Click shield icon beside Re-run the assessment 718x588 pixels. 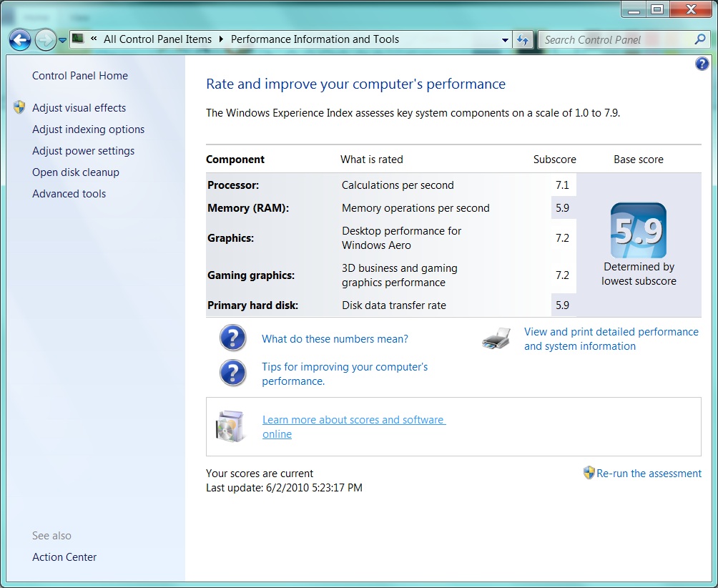click(589, 473)
